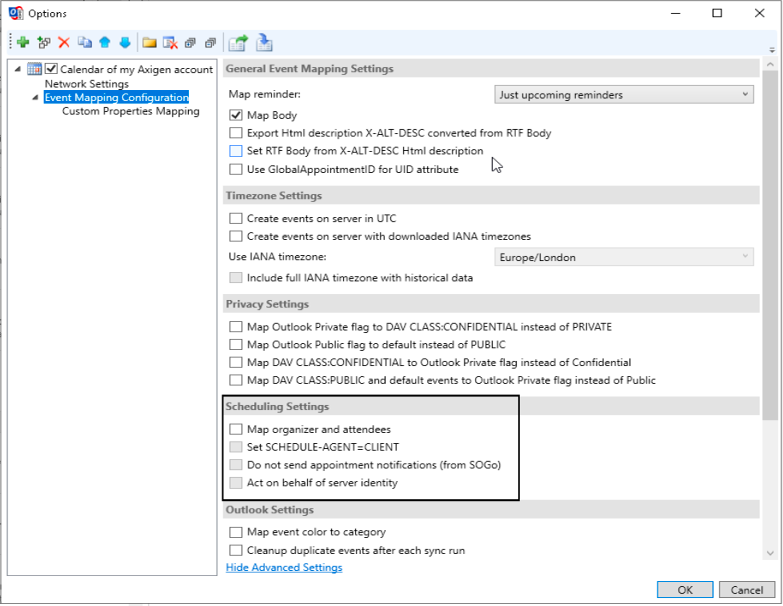This screenshot has width=783, height=606.
Task: Import profiles from file icon
Action: 264,43
